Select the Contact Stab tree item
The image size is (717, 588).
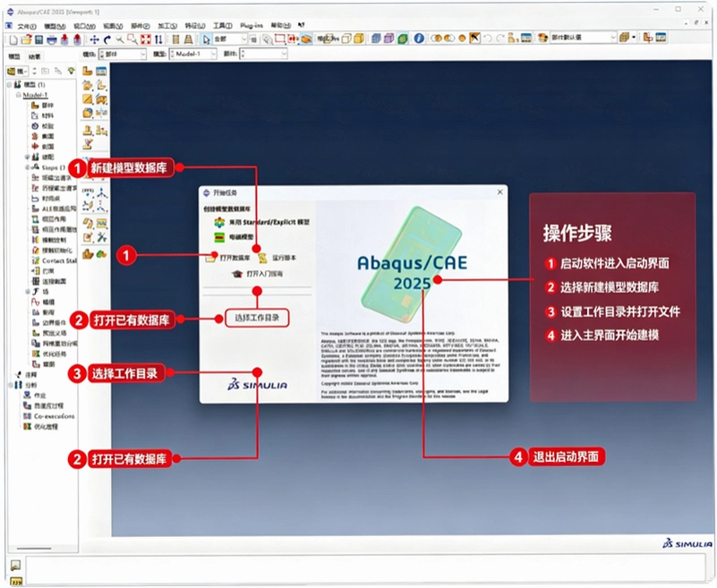[x=54, y=260]
